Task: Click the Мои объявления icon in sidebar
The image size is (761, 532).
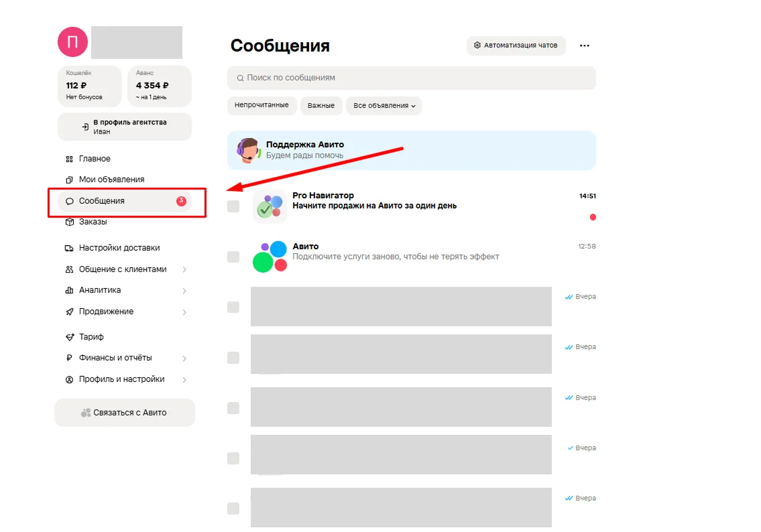Action: click(70, 180)
